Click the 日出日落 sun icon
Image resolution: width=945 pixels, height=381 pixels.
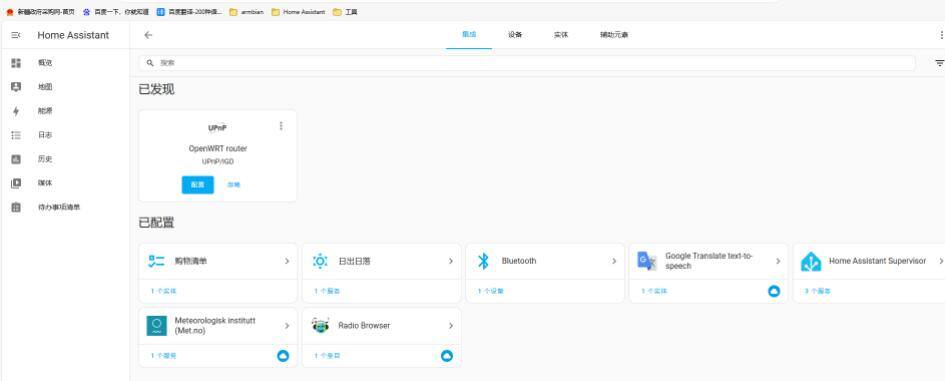pyautogui.click(x=320, y=261)
